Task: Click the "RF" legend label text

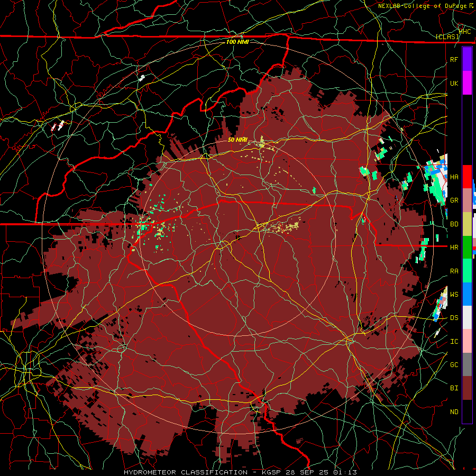Action: pos(454,59)
